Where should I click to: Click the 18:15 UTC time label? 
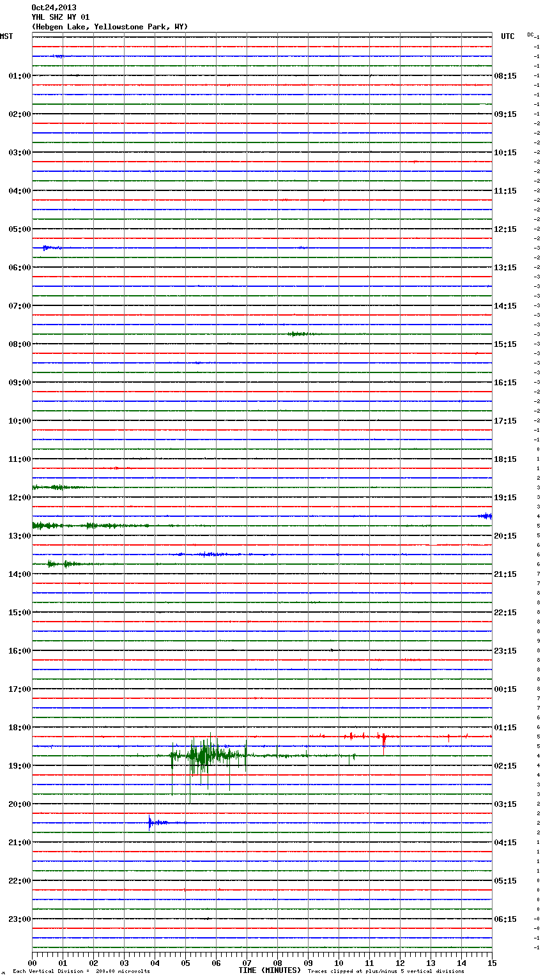pos(505,459)
